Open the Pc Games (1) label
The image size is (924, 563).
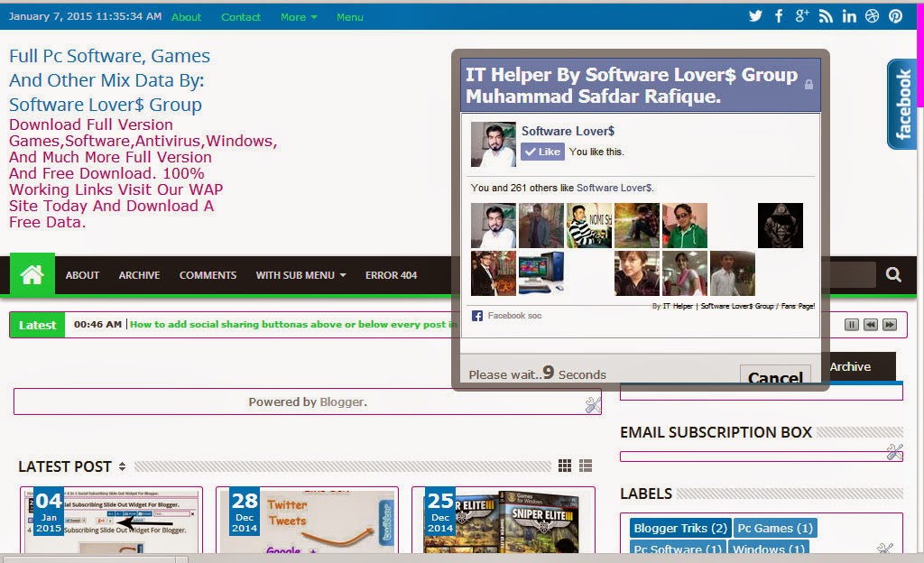point(775,528)
